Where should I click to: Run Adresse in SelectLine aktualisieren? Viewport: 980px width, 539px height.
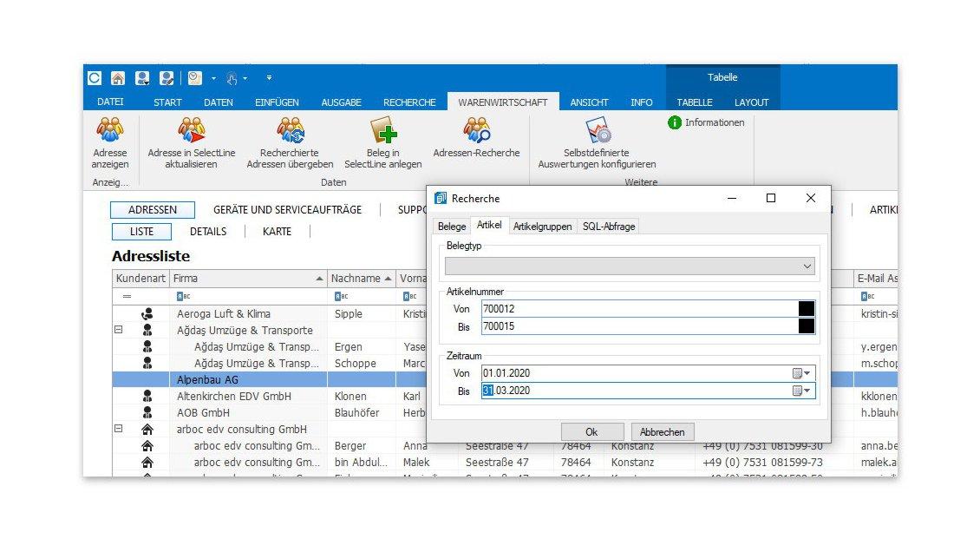pos(192,143)
